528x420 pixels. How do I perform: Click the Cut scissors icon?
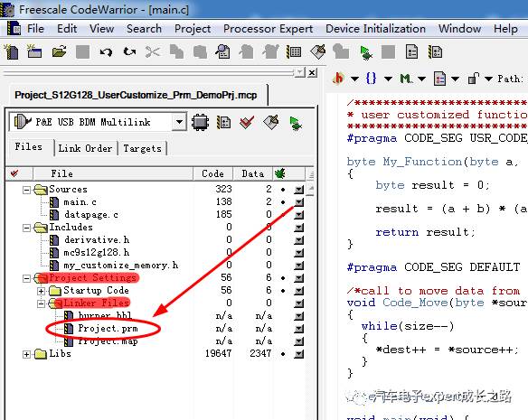pos(153,52)
